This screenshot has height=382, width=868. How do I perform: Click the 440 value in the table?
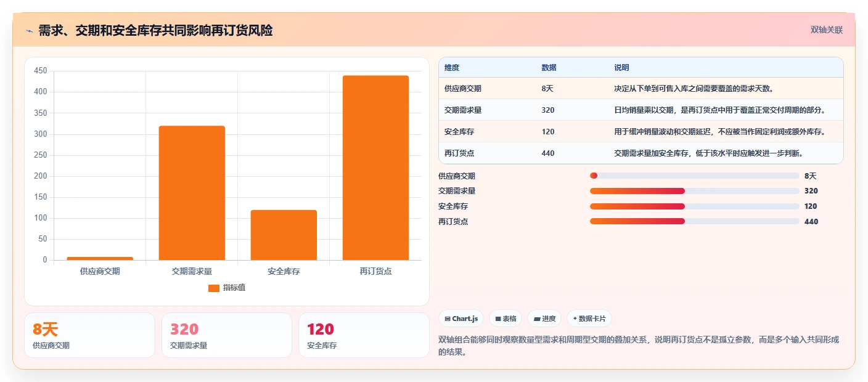[548, 153]
